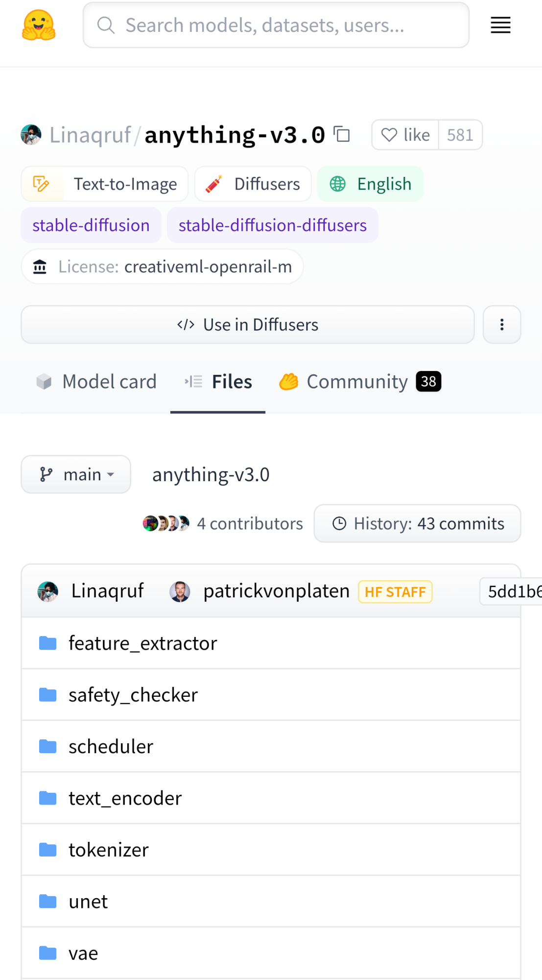Select the English language tag
Image resolution: width=542 pixels, height=980 pixels.
pyautogui.click(x=370, y=184)
